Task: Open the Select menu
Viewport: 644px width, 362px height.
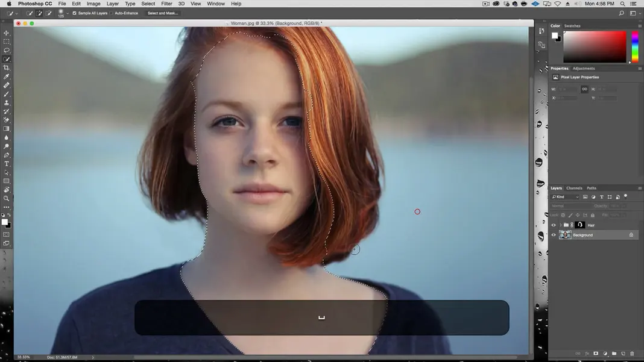Action: pyautogui.click(x=148, y=4)
